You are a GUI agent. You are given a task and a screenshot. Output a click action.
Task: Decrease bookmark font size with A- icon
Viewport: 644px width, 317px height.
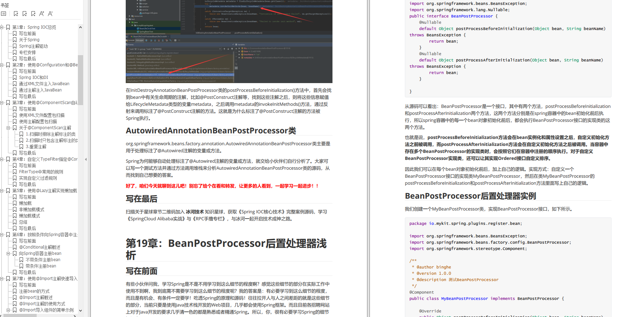(x=50, y=14)
